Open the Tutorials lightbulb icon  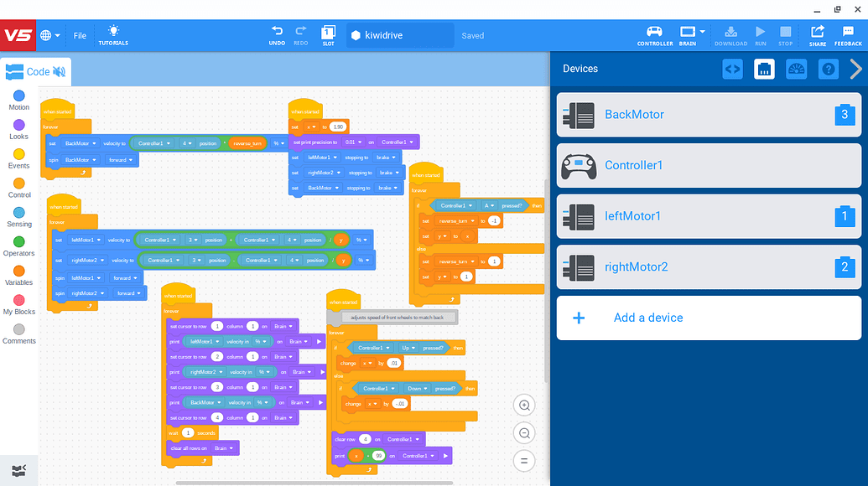(x=113, y=31)
